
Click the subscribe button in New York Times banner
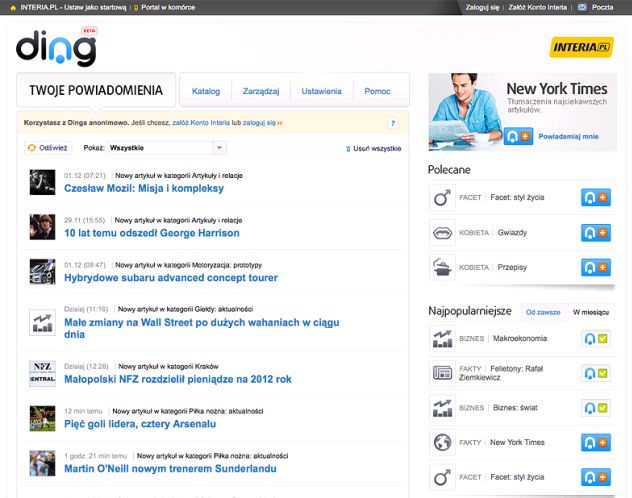(518, 137)
